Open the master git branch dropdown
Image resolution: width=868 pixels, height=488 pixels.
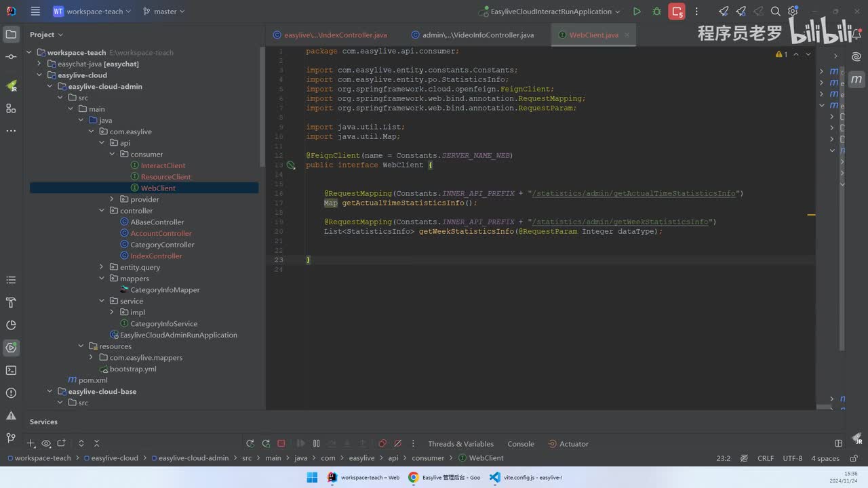pyautogui.click(x=164, y=12)
